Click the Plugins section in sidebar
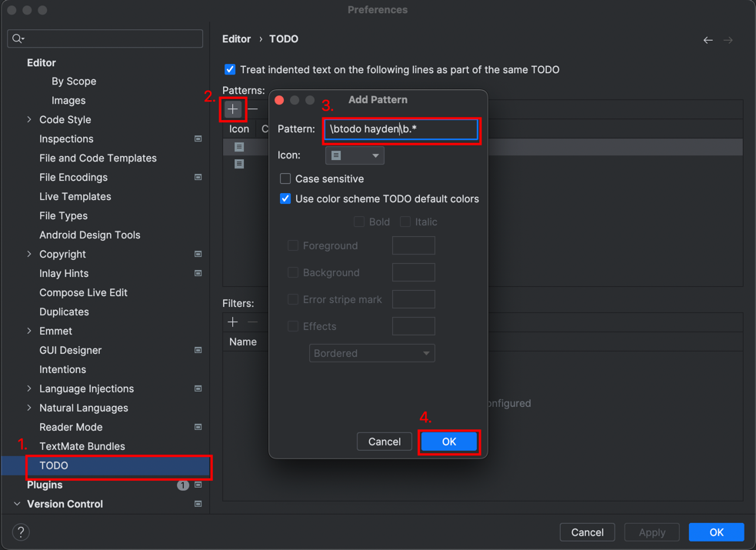 click(x=45, y=485)
